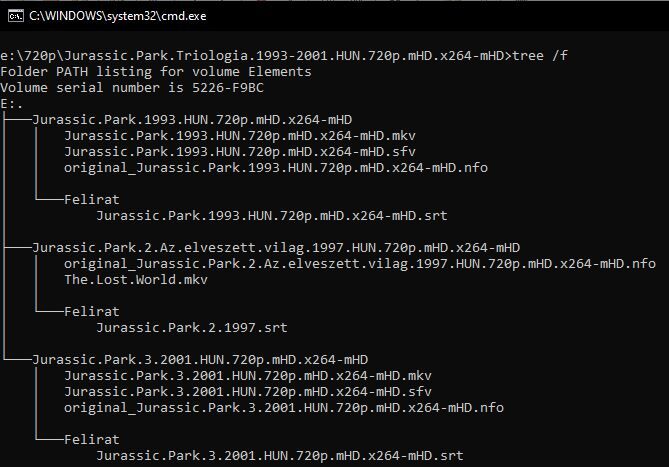Click Jurassic.Park.2.1997.srt line
Screen dimensions: 669x467
(x=192, y=328)
